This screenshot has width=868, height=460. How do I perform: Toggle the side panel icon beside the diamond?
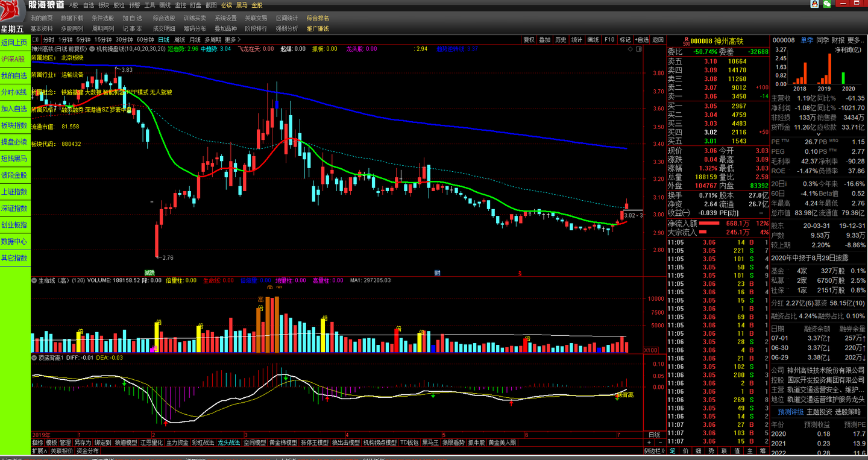coord(638,49)
